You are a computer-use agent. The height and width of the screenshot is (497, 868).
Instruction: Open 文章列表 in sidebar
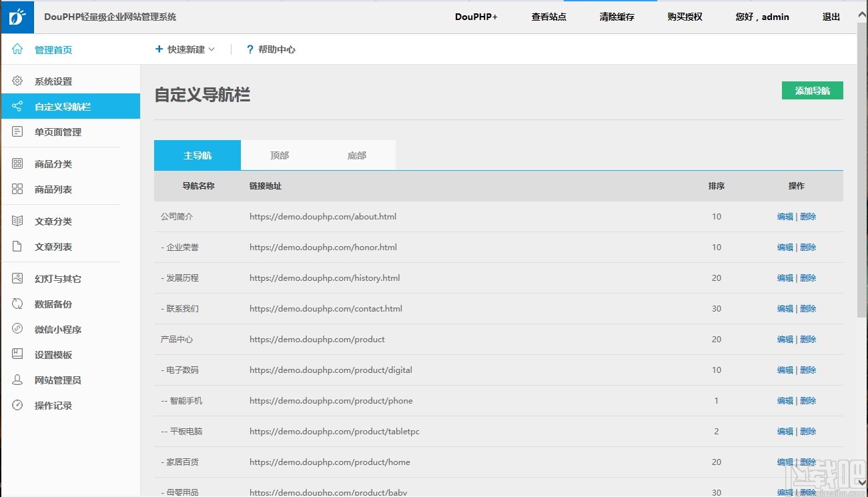(53, 247)
